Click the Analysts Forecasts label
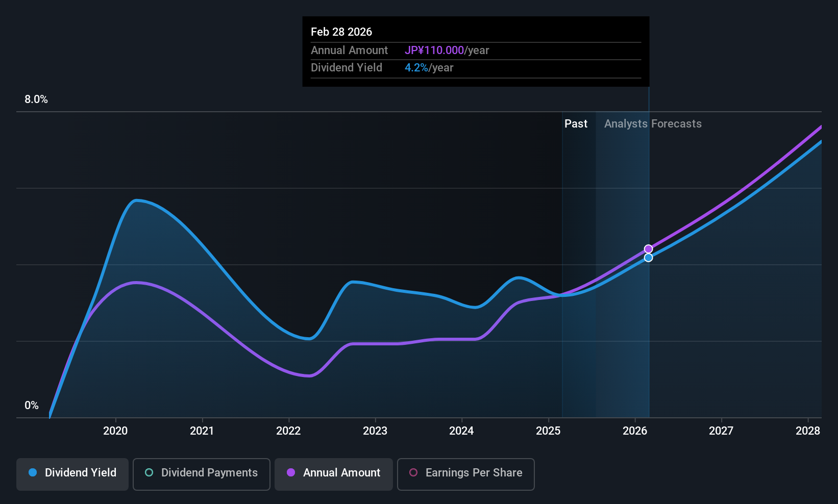The width and height of the screenshot is (838, 504). coord(653,123)
